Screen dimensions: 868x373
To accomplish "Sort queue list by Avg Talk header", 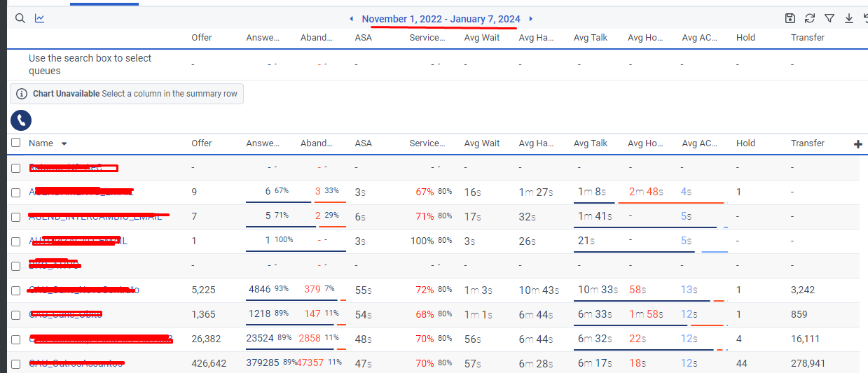I will 591,143.
